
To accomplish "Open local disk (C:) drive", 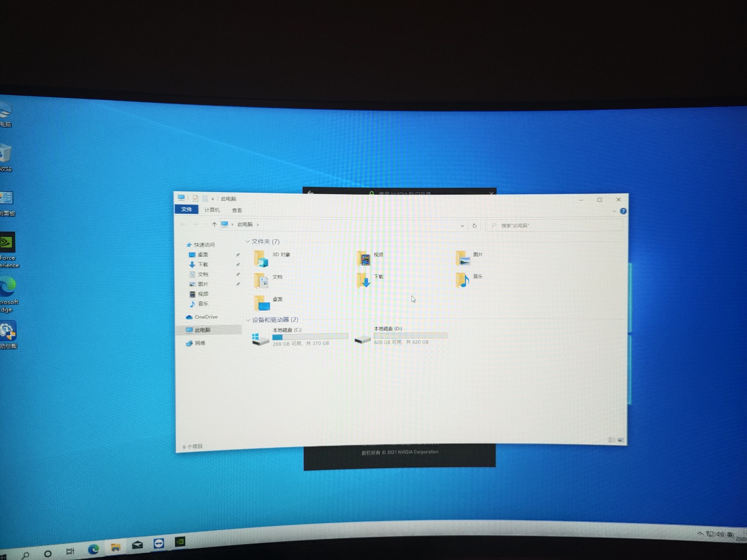I will (261, 339).
